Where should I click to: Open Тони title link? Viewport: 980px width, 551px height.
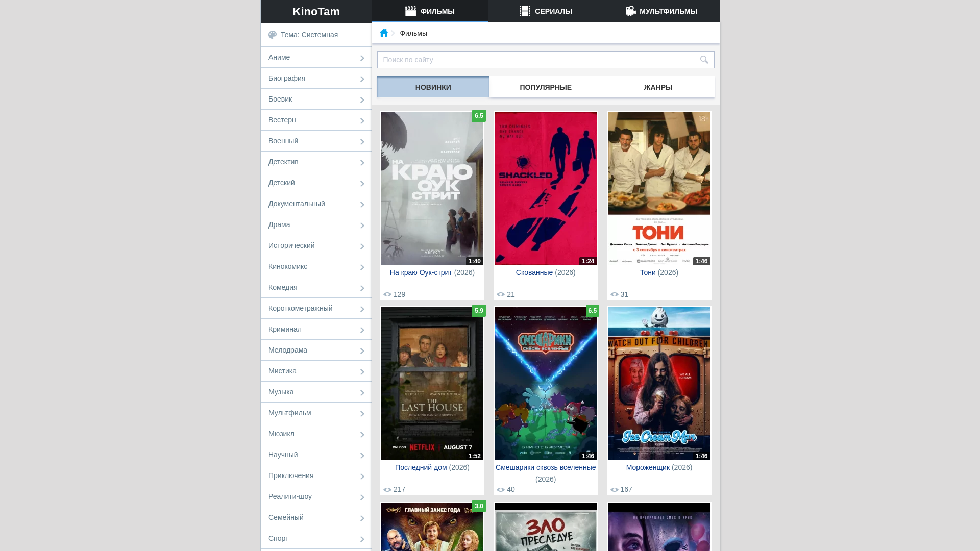648,272
